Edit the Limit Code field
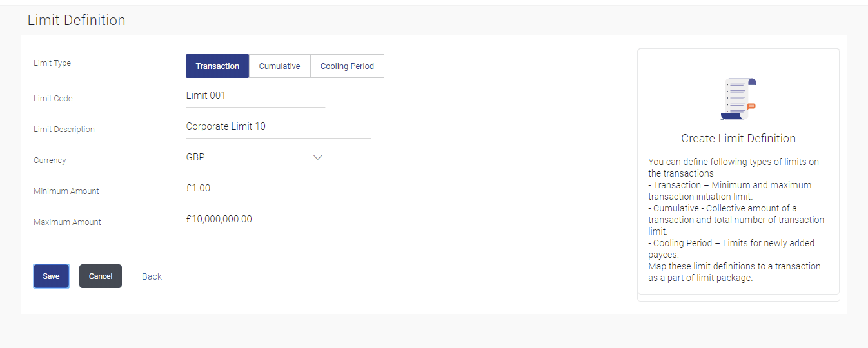This screenshot has height=348, width=868. (x=255, y=95)
